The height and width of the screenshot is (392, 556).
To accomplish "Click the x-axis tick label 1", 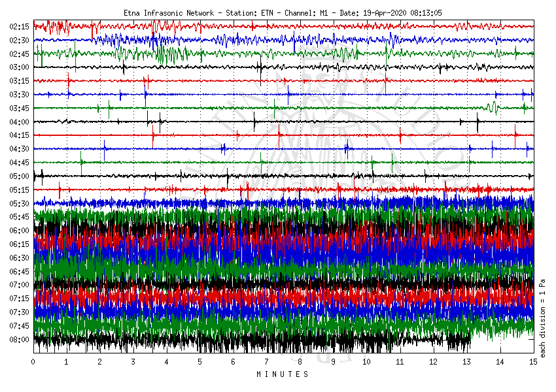I will 67,361.
